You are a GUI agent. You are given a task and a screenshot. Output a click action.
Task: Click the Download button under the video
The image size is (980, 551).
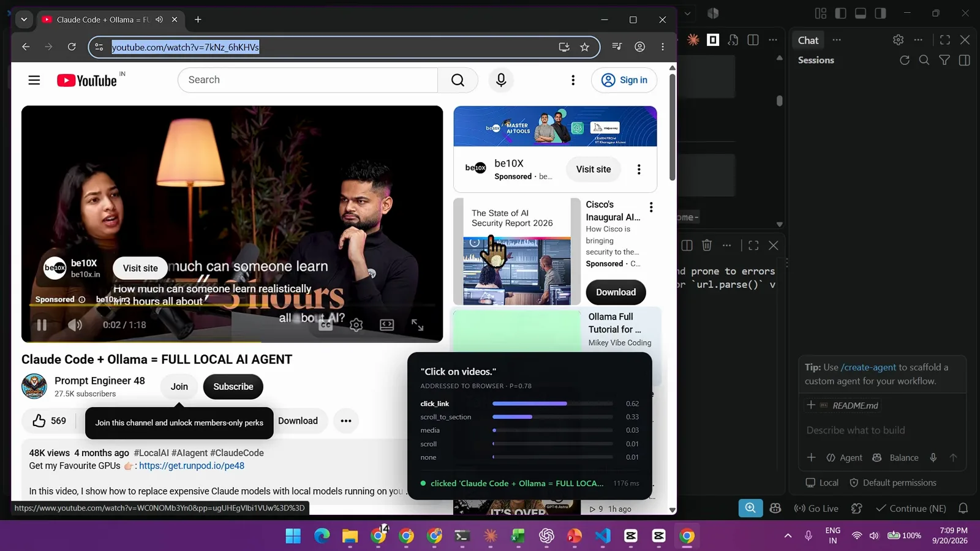[298, 421]
